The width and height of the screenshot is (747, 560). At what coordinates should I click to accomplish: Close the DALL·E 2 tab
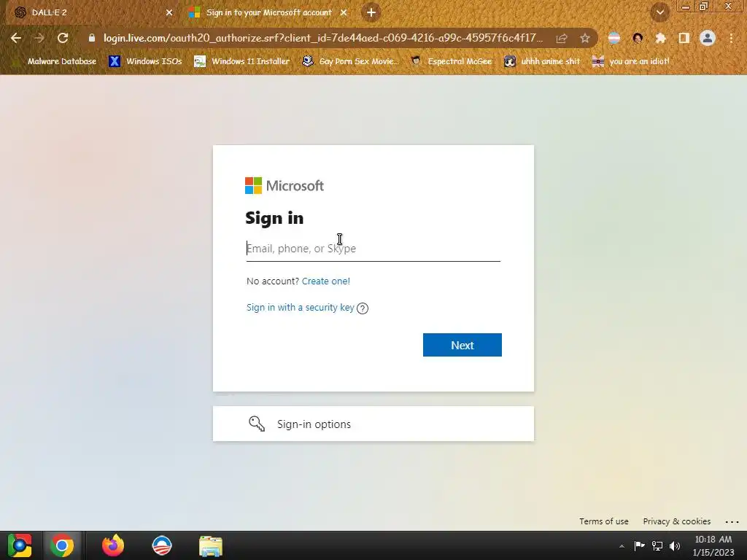[x=169, y=12]
